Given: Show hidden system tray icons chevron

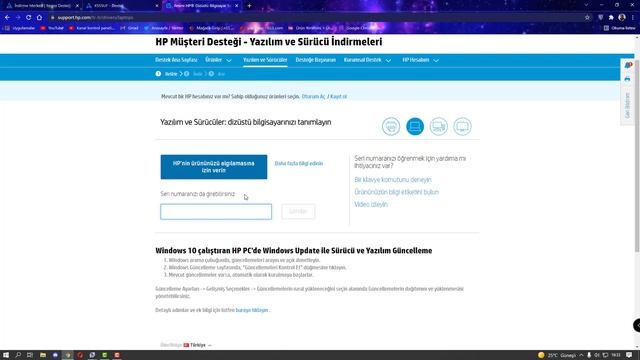Looking at the screenshot, I should click(x=582, y=355).
